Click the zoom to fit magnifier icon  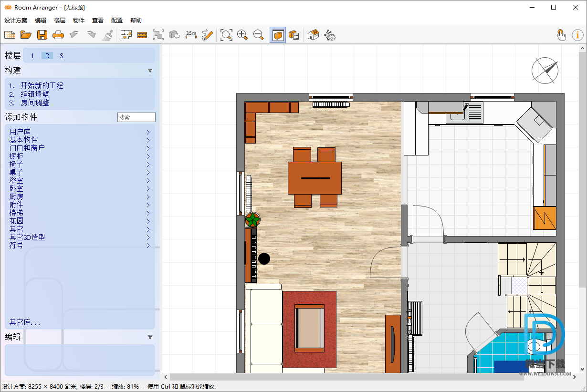pyautogui.click(x=226, y=35)
